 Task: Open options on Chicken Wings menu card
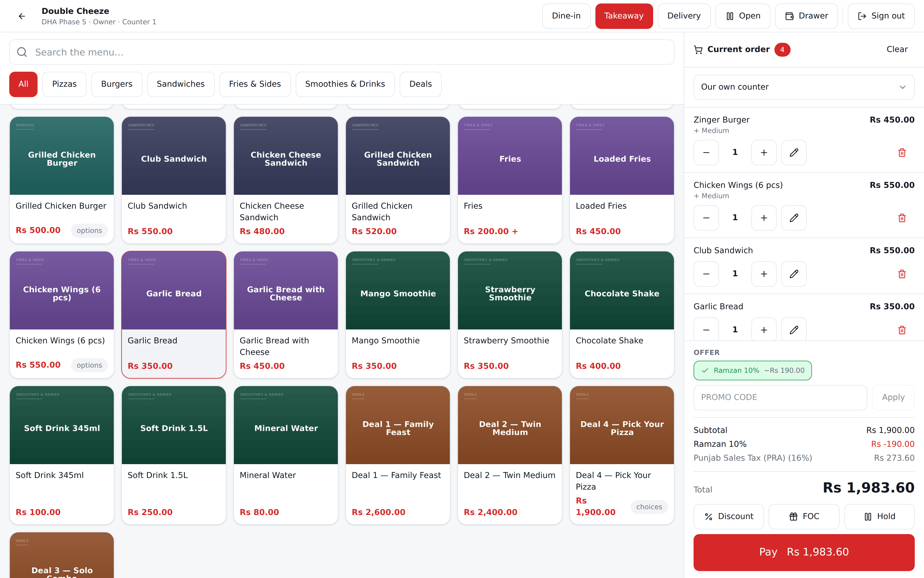[x=89, y=365]
